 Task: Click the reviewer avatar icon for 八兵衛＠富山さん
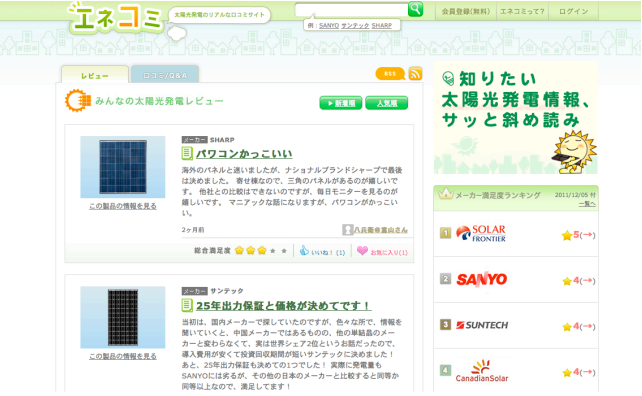(x=347, y=230)
